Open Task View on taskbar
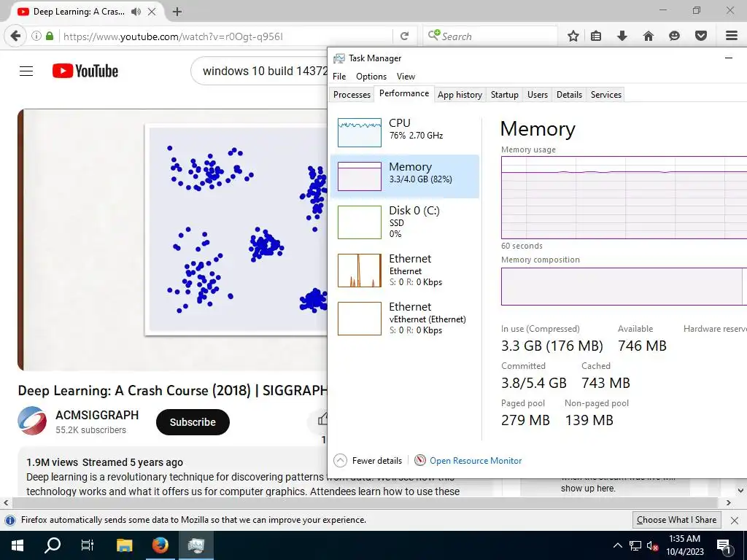The width and height of the screenshot is (747, 560). tap(88, 545)
